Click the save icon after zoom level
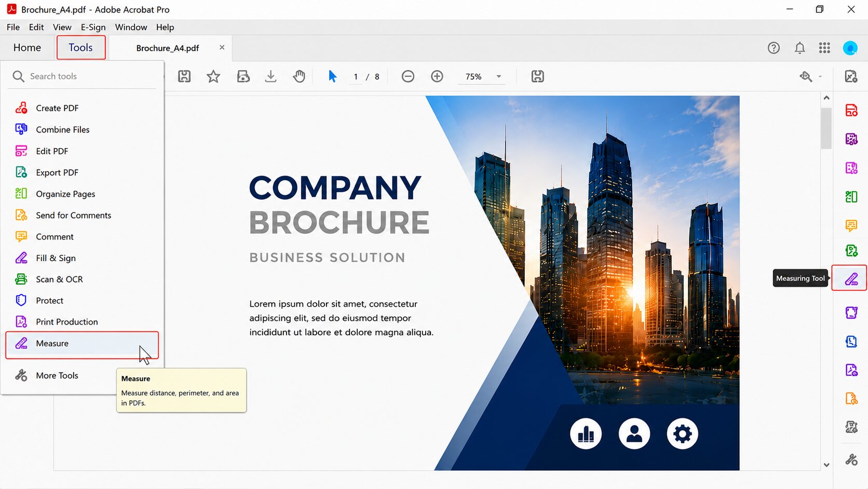868x489 pixels. 537,76
